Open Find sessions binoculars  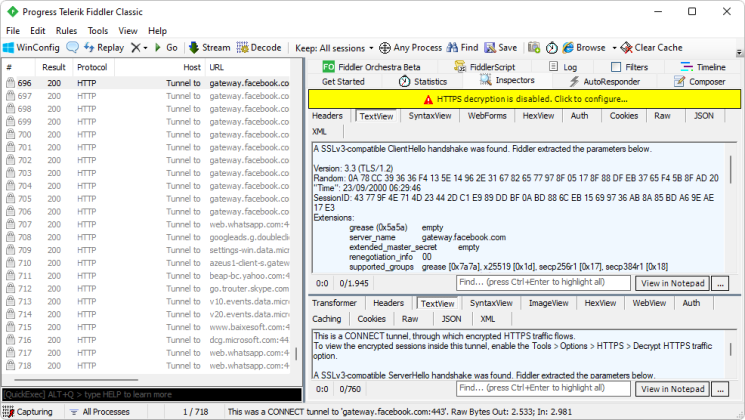coord(463,48)
